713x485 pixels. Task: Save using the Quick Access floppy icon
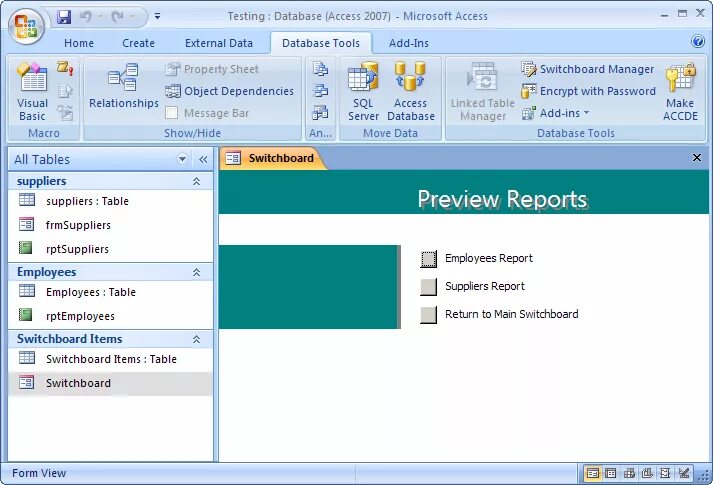tap(64, 17)
